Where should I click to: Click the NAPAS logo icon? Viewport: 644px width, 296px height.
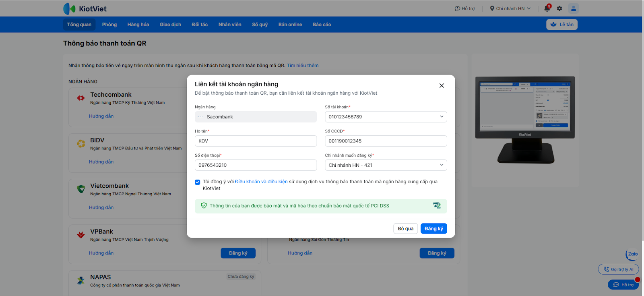[x=81, y=280]
